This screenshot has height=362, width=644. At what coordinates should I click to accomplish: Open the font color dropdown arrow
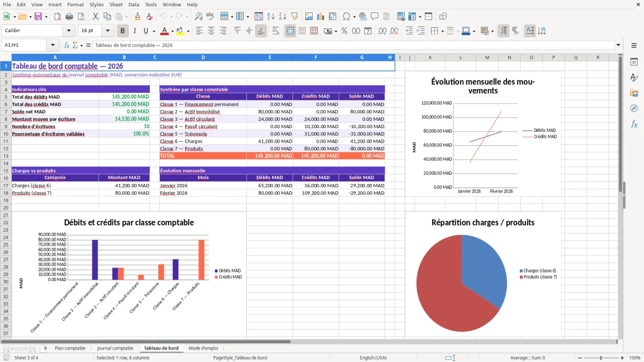(x=172, y=31)
